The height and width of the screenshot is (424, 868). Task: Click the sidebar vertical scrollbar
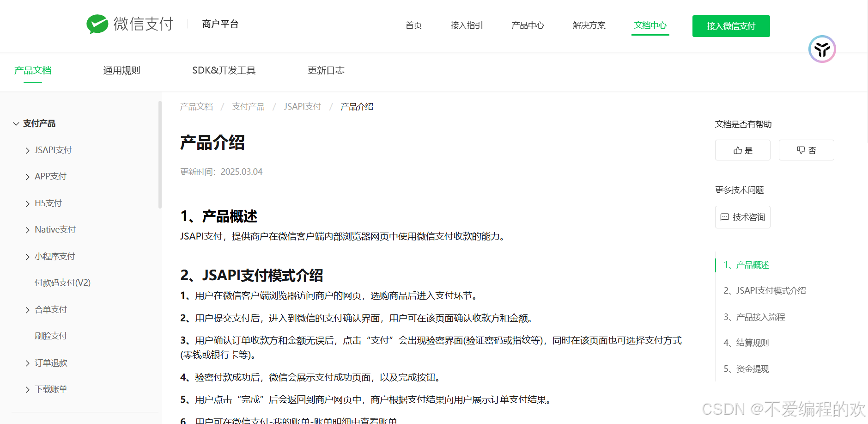(x=160, y=155)
